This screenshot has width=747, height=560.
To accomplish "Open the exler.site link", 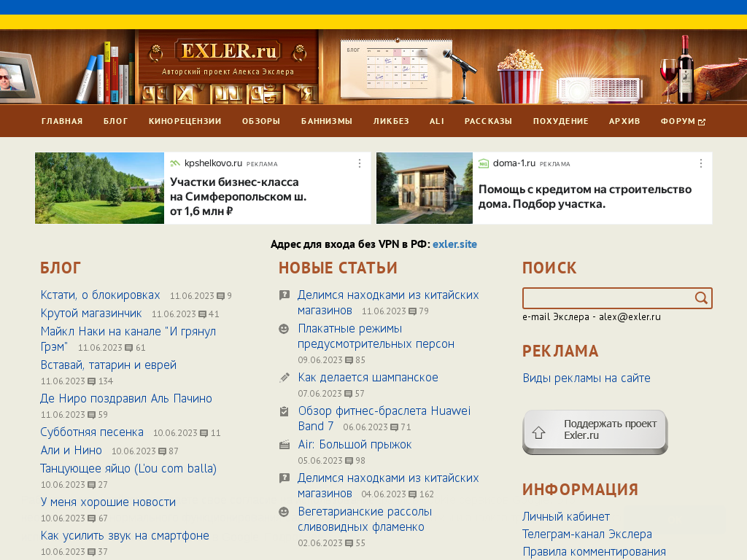I will [x=454, y=244].
